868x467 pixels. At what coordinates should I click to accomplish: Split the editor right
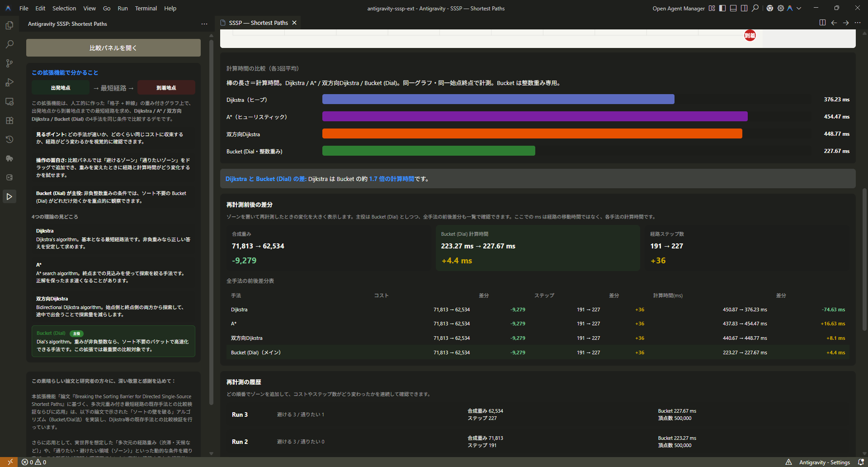[822, 23]
